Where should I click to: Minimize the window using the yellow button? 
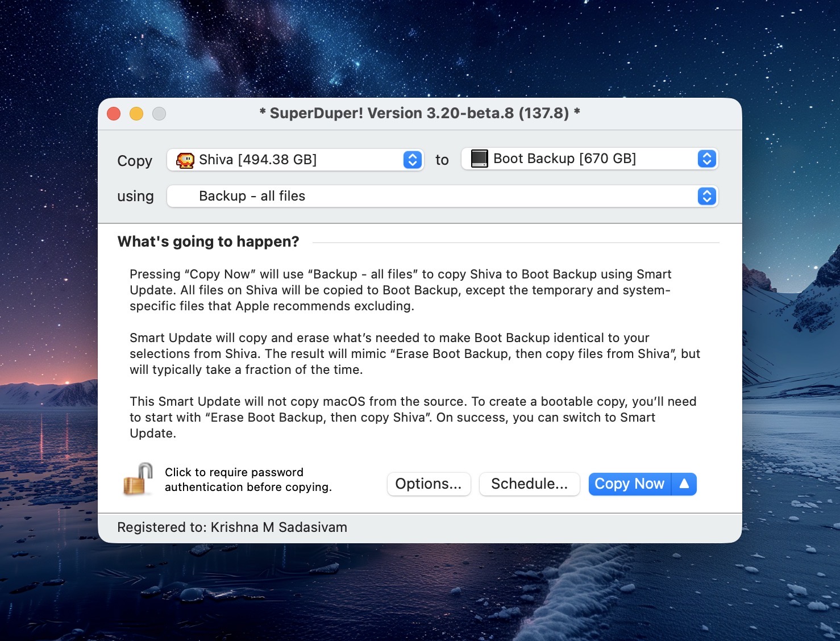coord(136,114)
